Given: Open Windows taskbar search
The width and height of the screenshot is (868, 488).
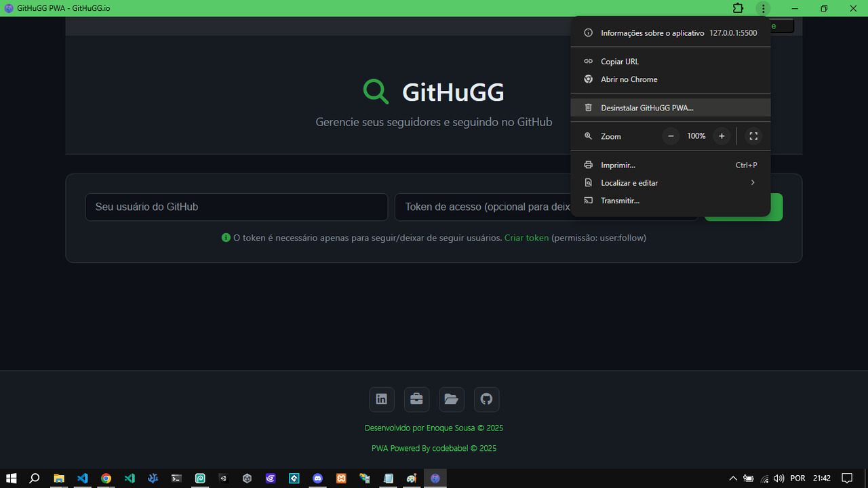Looking at the screenshot, I should point(35,478).
